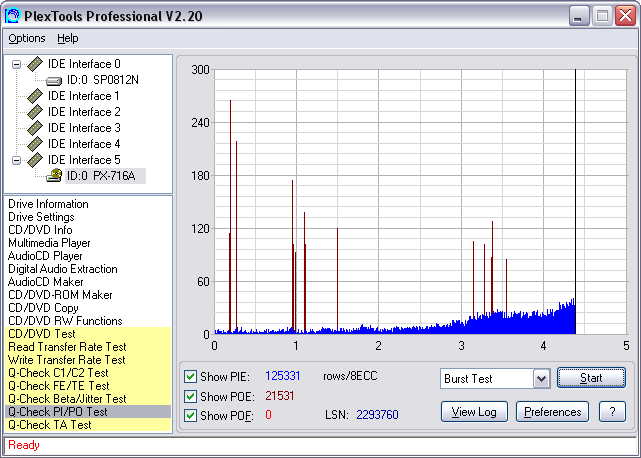This screenshot has height=458, width=641.
Task: Click the IDE Interface 0 chip icon
Action: pyautogui.click(x=35, y=64)
